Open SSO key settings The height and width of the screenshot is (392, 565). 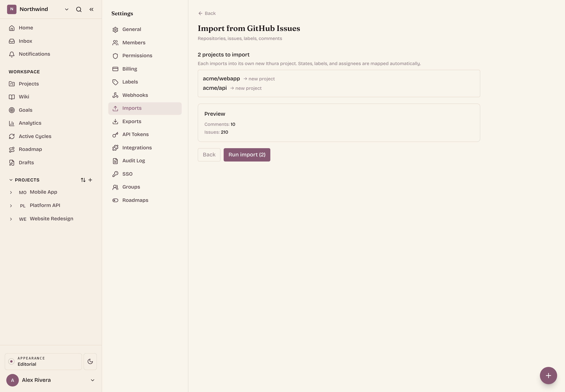pos(145,174)
